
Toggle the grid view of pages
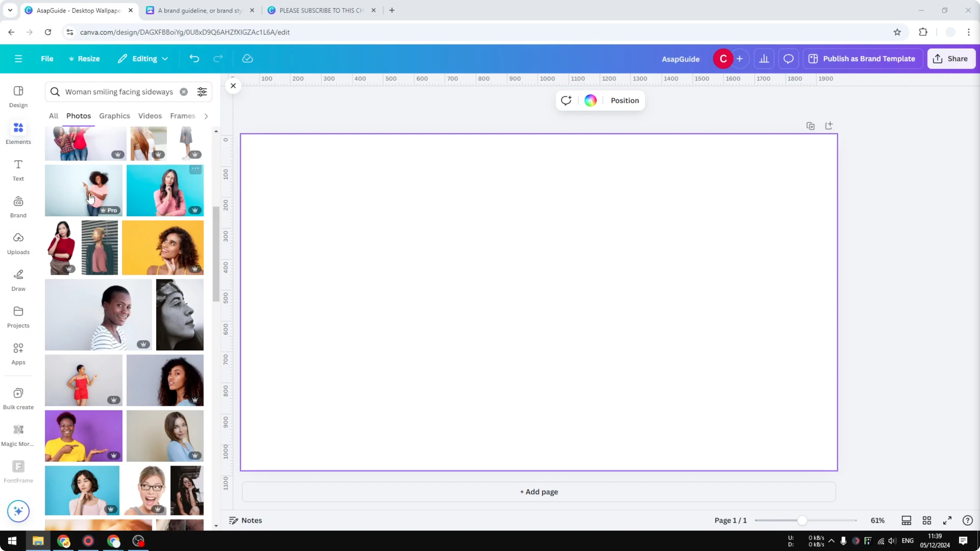pyautogui.click(x=927, y=520)
